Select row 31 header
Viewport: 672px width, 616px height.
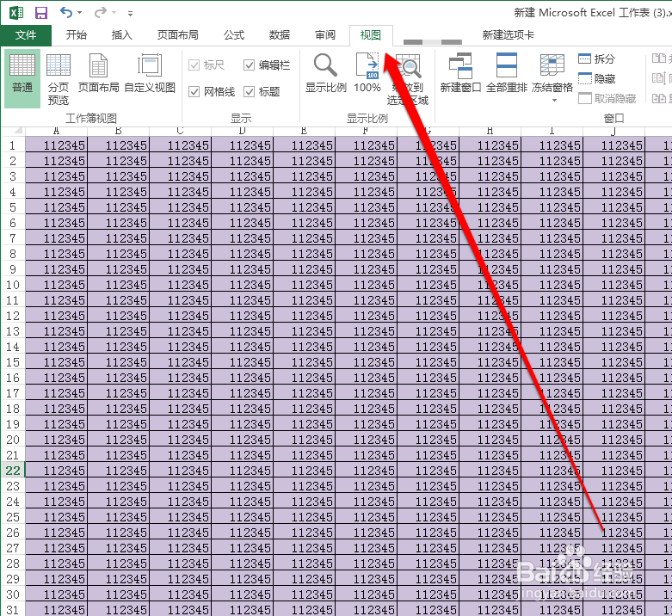pyautogui.click(x=13, y=610)
